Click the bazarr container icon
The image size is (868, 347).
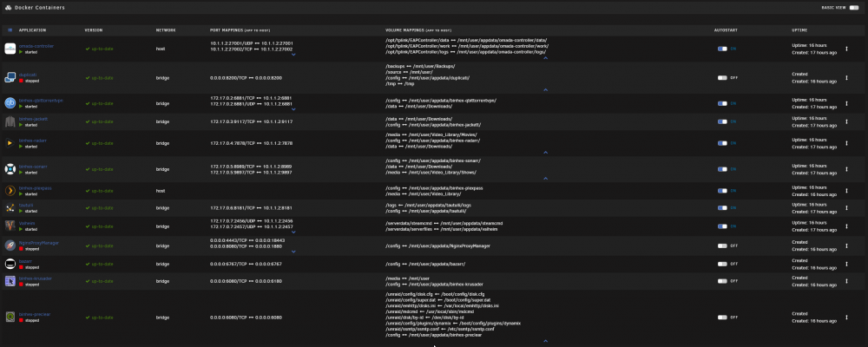pos(10,264)
